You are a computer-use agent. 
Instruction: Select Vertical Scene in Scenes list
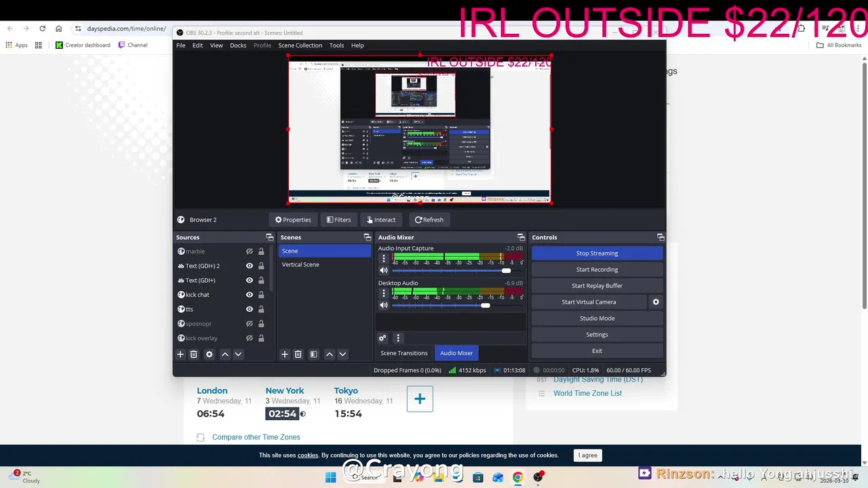click(324, 264)
